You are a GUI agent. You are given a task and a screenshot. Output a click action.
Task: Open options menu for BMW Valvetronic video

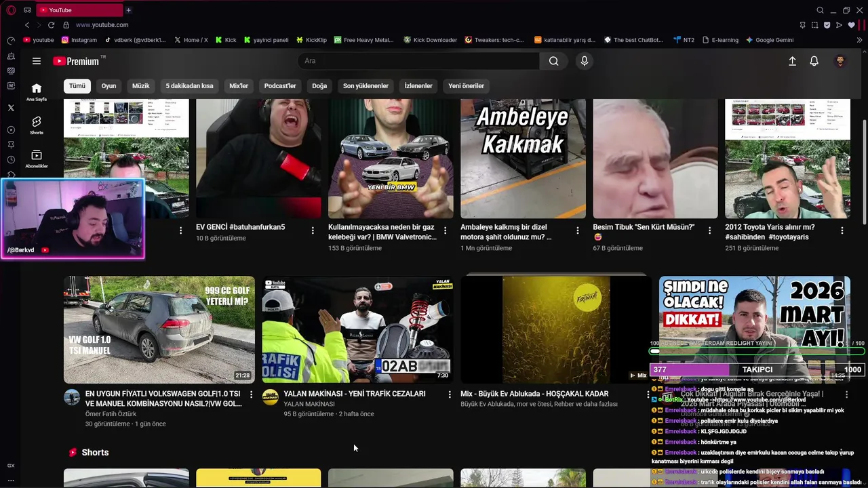click(x=445, y=230)
